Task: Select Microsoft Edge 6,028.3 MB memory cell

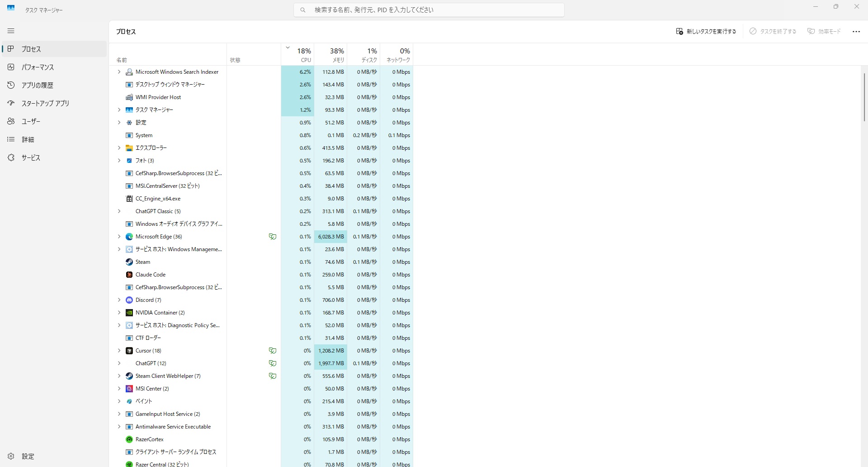Action: coord(330,237)
